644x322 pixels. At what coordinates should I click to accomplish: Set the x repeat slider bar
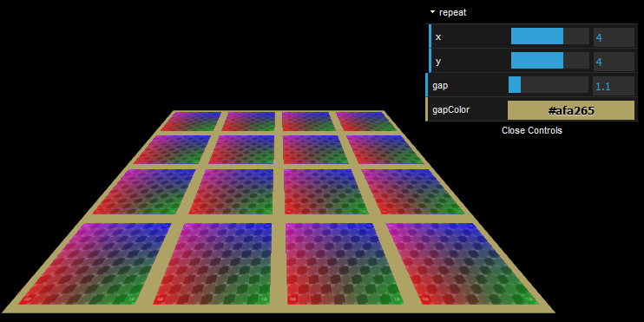click(550, 36)
